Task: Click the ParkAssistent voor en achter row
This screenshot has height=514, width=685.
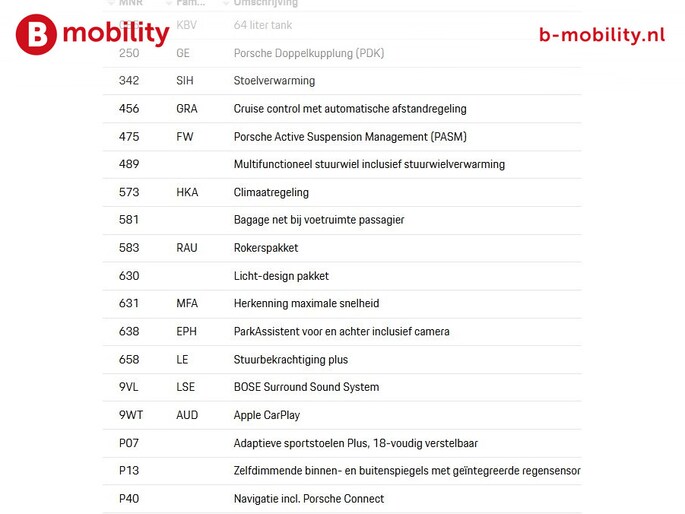Action: [x=341, y=332]
